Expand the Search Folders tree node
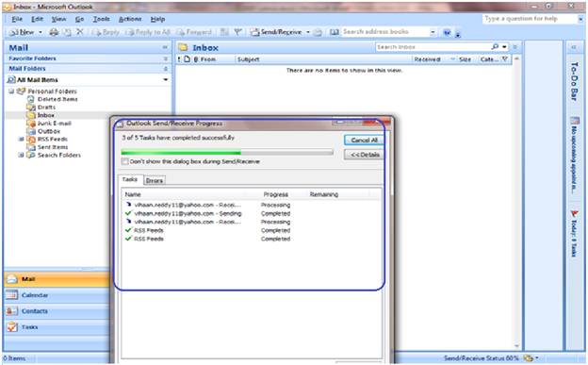The image size is (588, 365). point(22,155)
